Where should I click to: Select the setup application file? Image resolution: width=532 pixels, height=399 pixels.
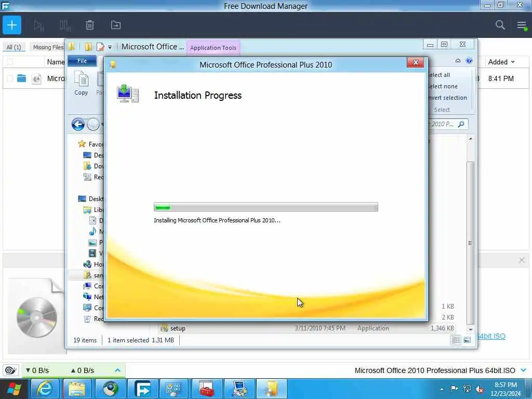pyautogui.click(x=307, y=328)
